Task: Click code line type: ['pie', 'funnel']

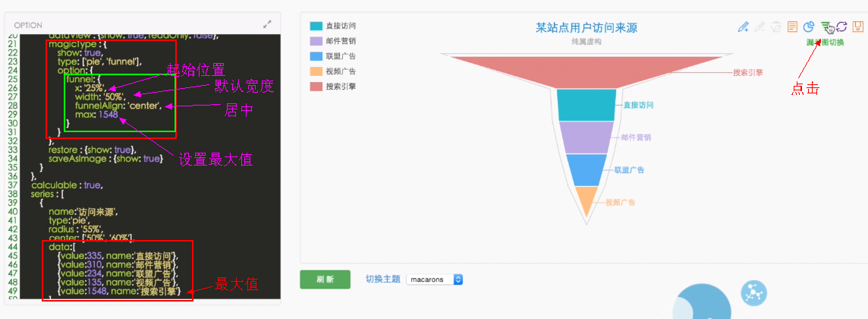Action: [101, 62]
